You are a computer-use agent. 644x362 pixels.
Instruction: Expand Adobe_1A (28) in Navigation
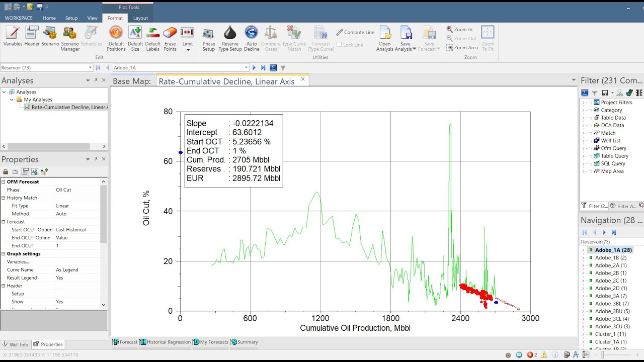[584, 250]
